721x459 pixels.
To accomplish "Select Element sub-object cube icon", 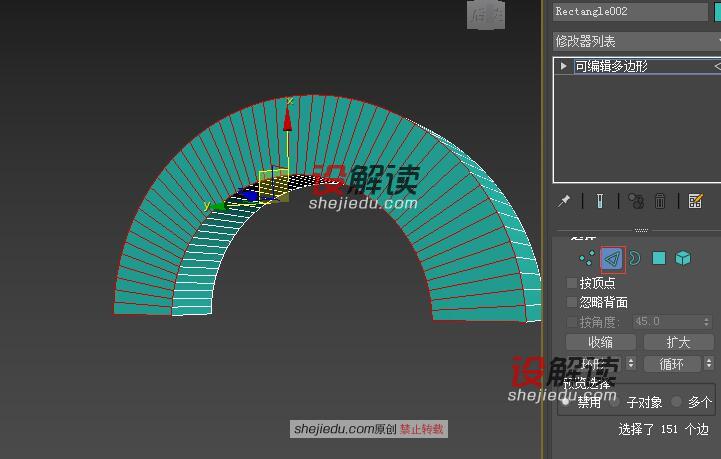I will click(682, 259).
